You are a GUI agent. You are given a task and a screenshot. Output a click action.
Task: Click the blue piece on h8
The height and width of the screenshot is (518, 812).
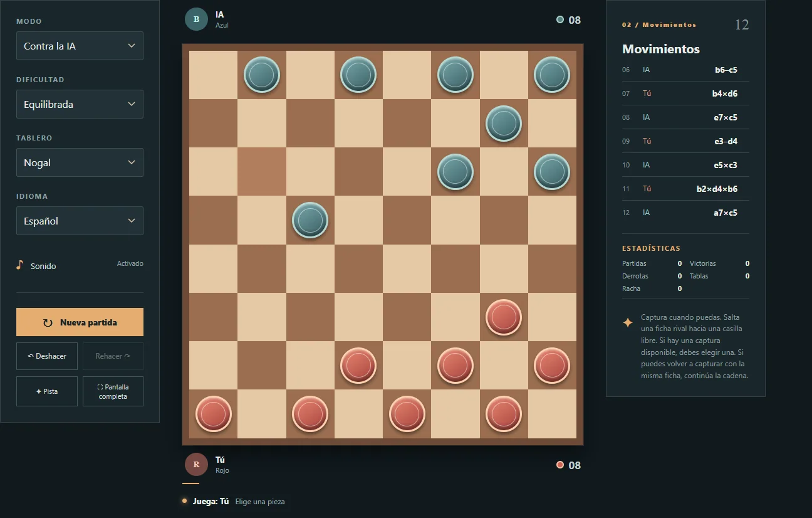pyautogui.click(x=552, y=75)
